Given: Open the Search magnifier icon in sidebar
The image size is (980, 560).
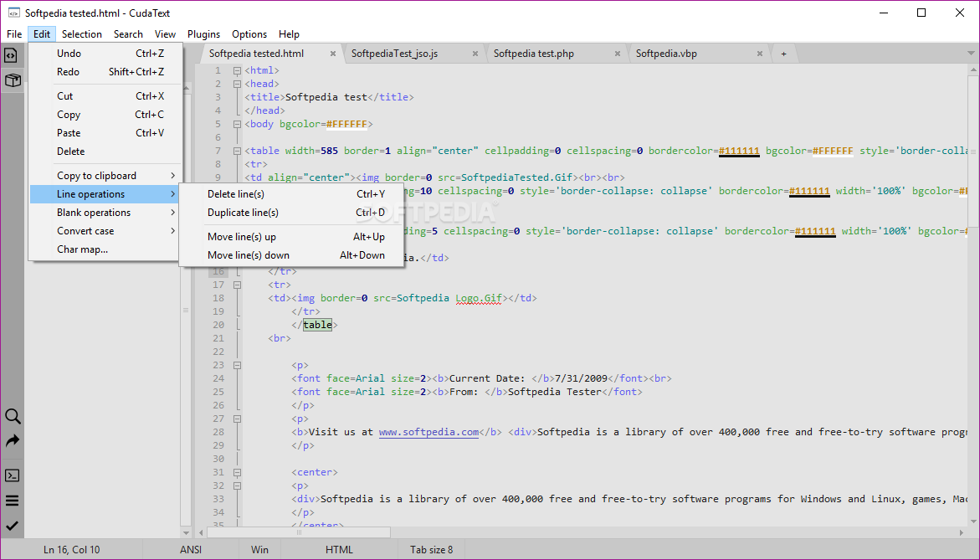Looking at the screenshot, I should tap(13, 416).
